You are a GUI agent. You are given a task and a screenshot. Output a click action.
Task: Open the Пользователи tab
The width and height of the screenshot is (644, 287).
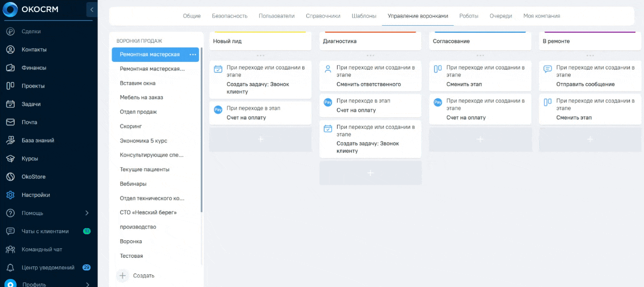coord(276,16)
